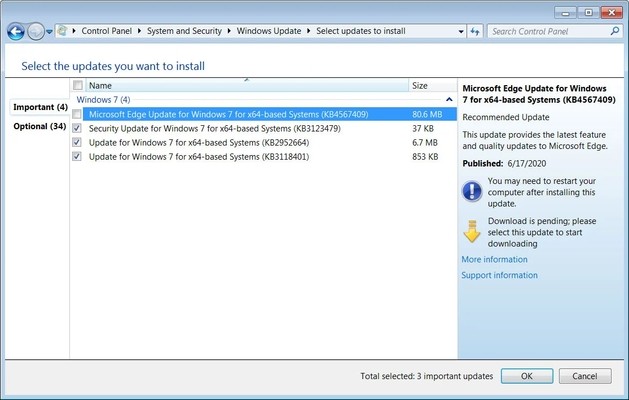
Task: Click the search magnifier icon
Action: [x=615, y=31]
